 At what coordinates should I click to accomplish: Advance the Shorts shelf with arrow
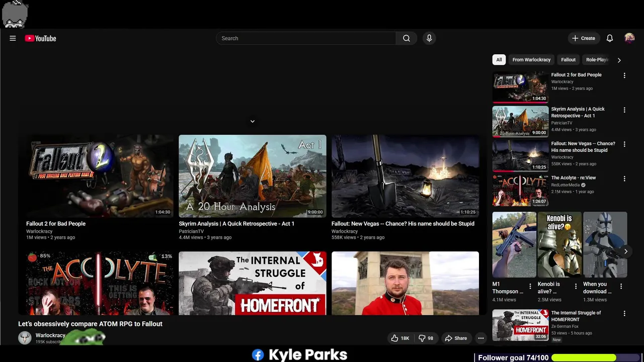pyautogui.click(x=625, y=251)
